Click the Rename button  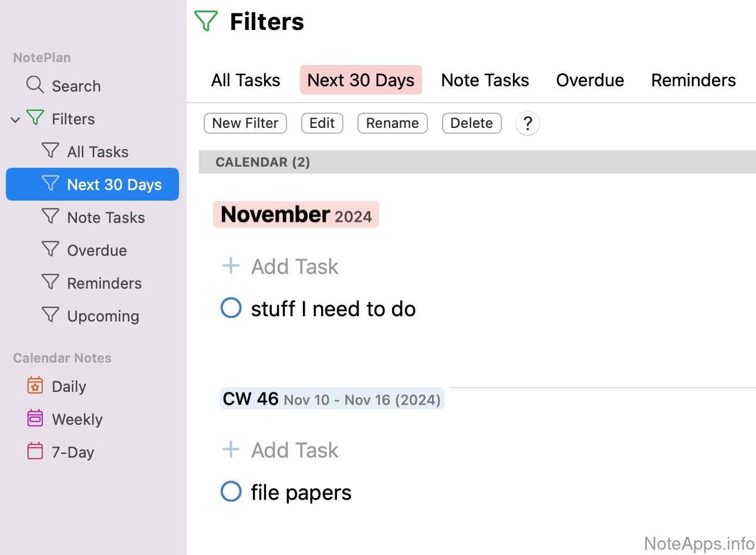pyautogui.click(x=392, y=123)
